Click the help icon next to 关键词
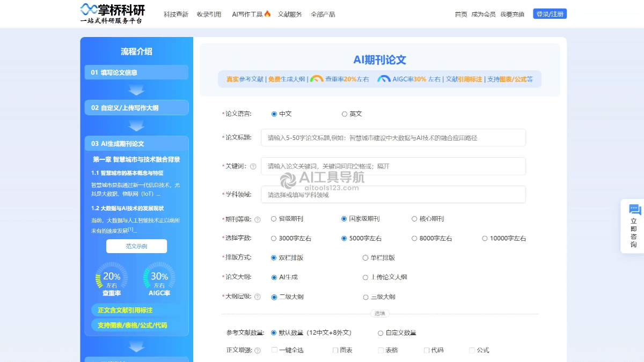 [253, 166]
